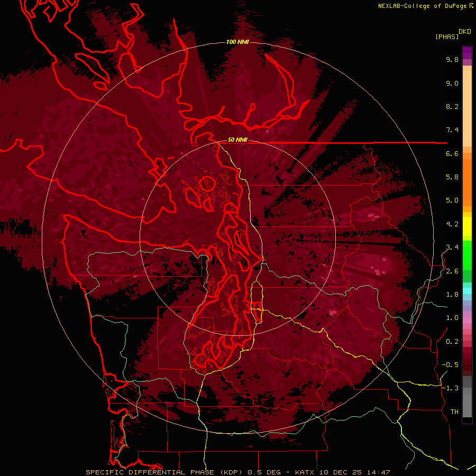Click the -1.3 scale label
Screen dimensions: 476x476
click(450, 388)
